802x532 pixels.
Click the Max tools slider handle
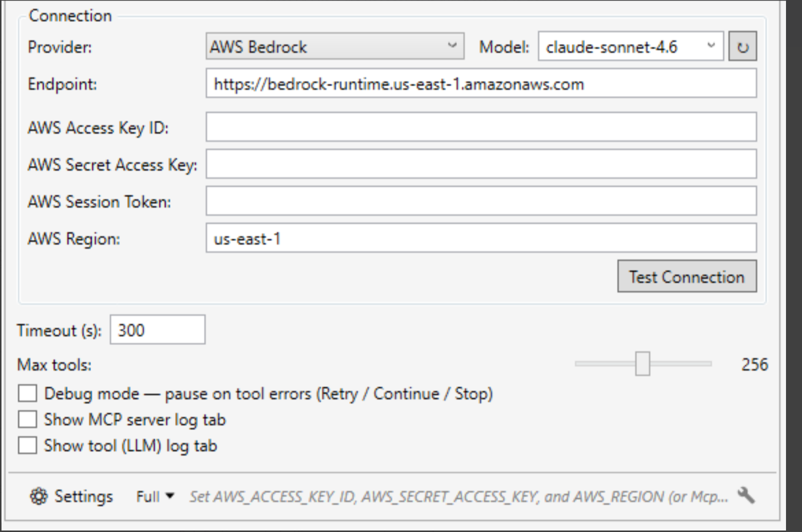pyautogui.click(x=642, y=364)
